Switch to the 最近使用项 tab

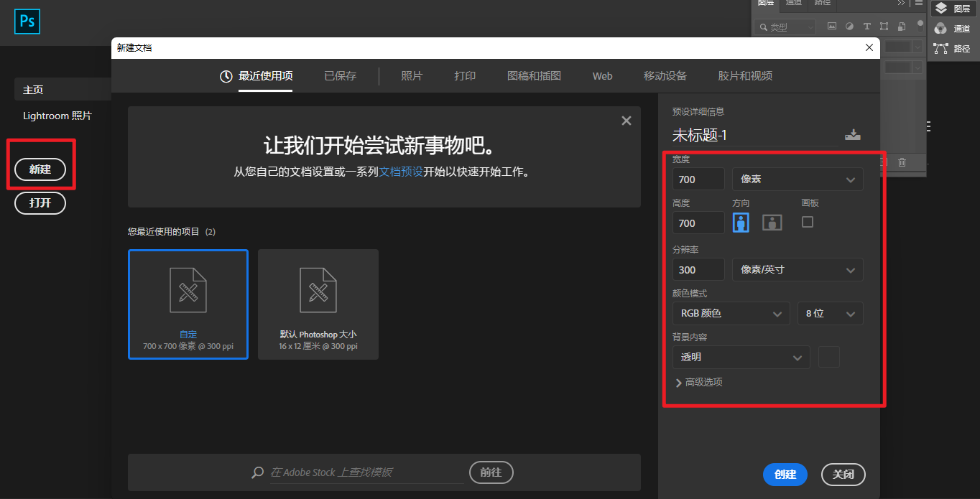[265, 76]
